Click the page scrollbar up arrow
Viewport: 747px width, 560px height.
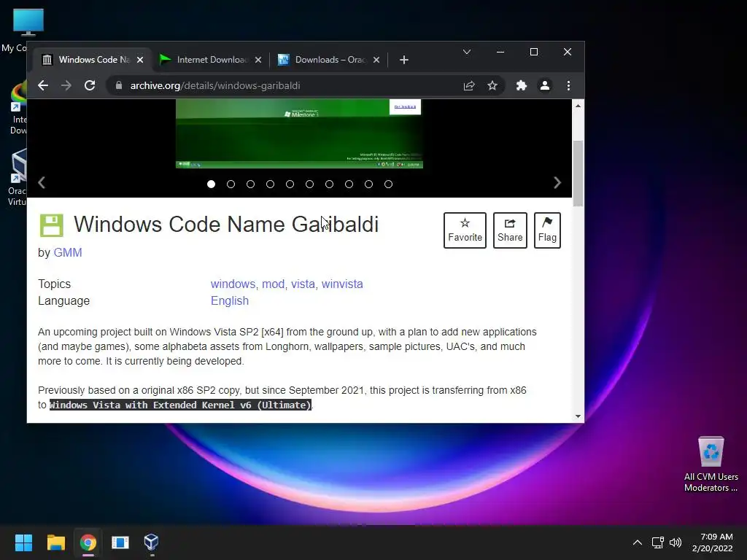coord(578,106)
